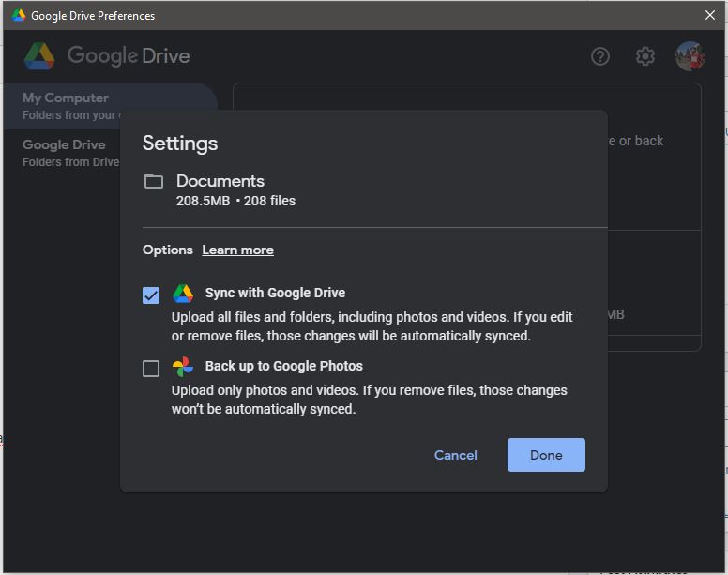728x575 pixels.
Task: Click the Google Drive Preferences window title
Action: 93,16
